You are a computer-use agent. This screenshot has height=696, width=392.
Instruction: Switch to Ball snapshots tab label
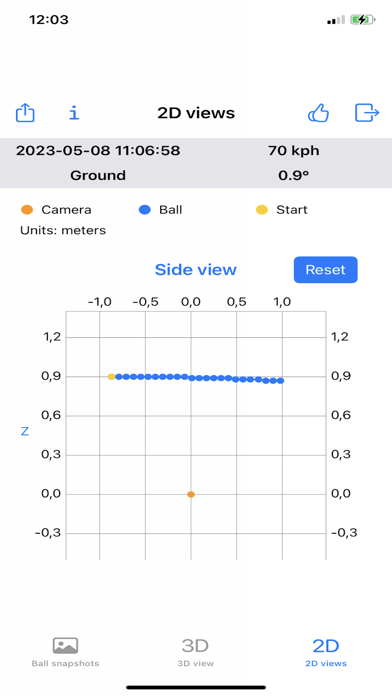pos(65,664)
